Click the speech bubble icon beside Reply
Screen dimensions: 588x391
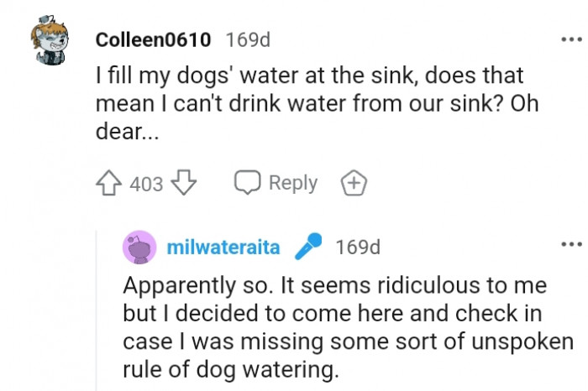click(247, 183)
